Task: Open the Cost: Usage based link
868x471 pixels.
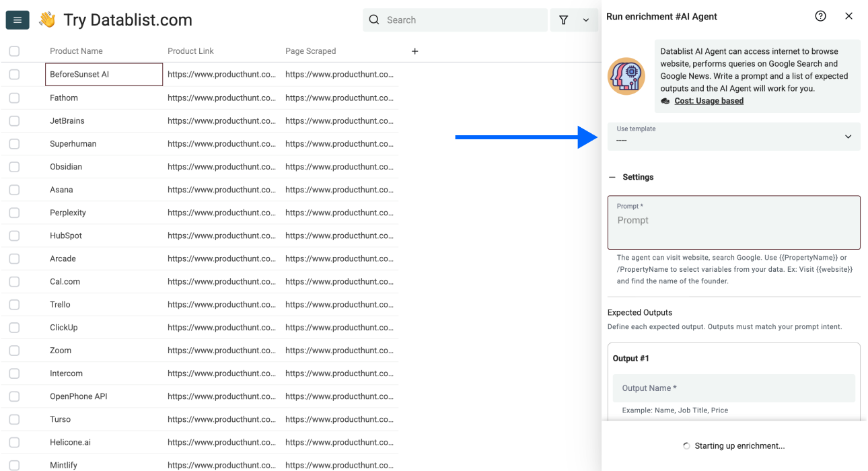Action: [709, 101]
